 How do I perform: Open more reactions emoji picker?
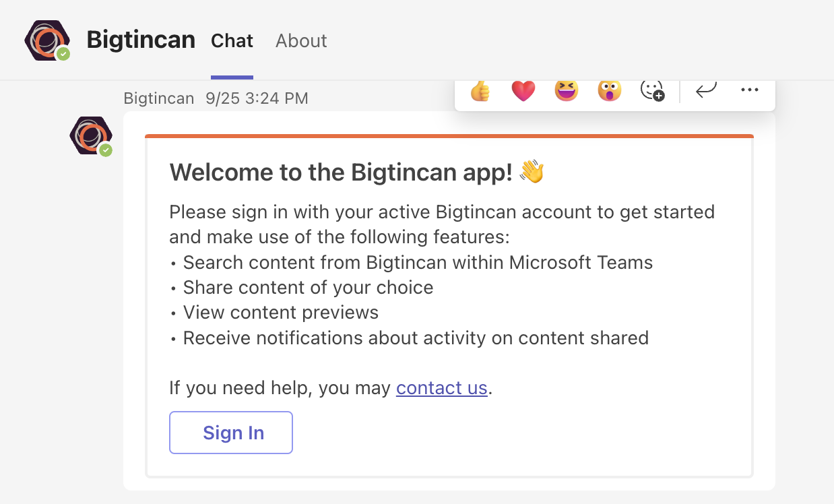point(652,90)
